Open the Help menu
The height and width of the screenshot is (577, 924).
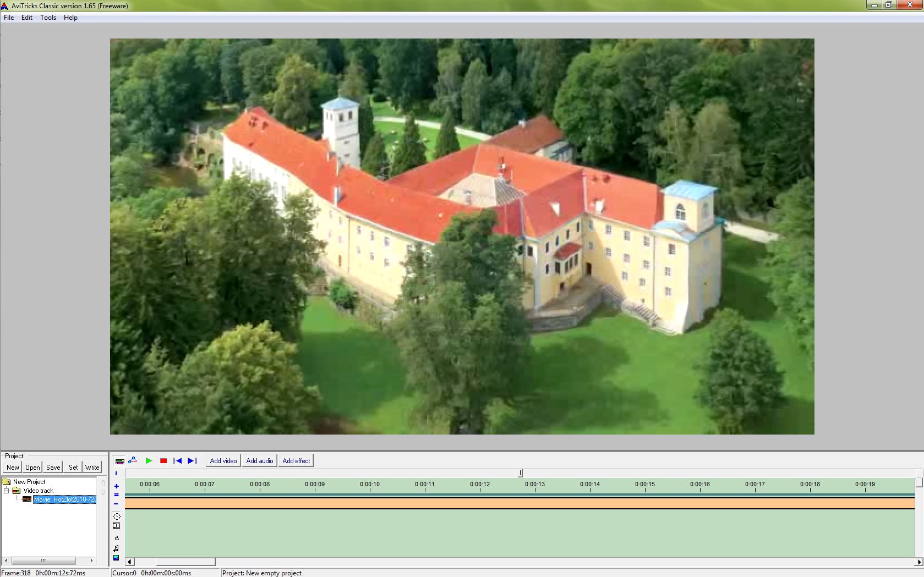[70, 18]
